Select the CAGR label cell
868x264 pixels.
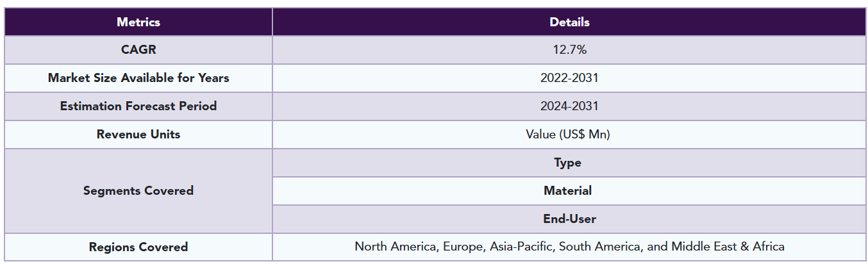pyautogui.click(x=138, y=50)
